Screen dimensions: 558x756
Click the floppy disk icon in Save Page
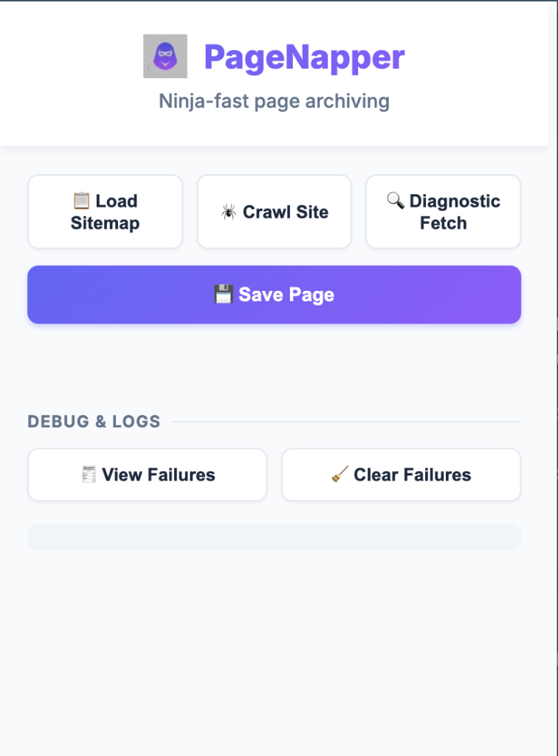click(x=223, y=295)
